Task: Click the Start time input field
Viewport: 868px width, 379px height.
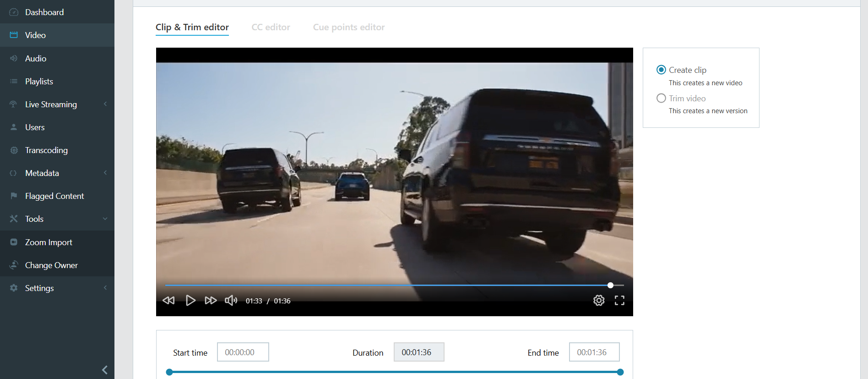Action: [243, 352]
